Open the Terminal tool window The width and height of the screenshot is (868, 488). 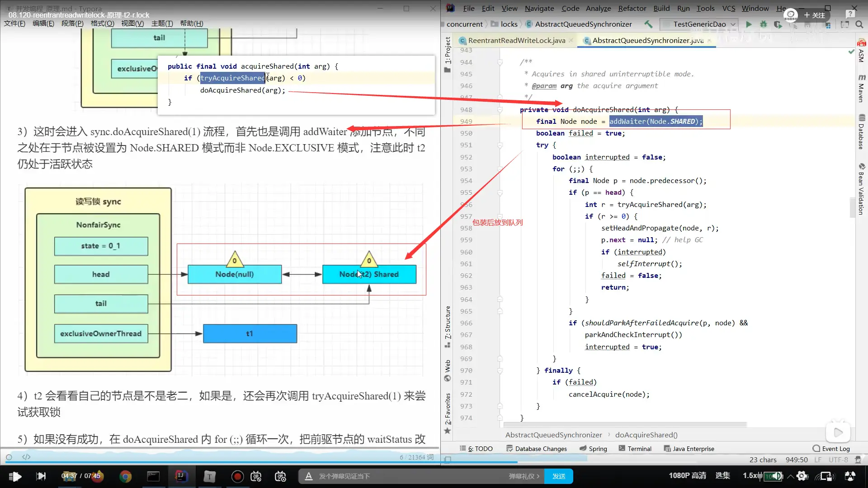[x=635, y=449]
